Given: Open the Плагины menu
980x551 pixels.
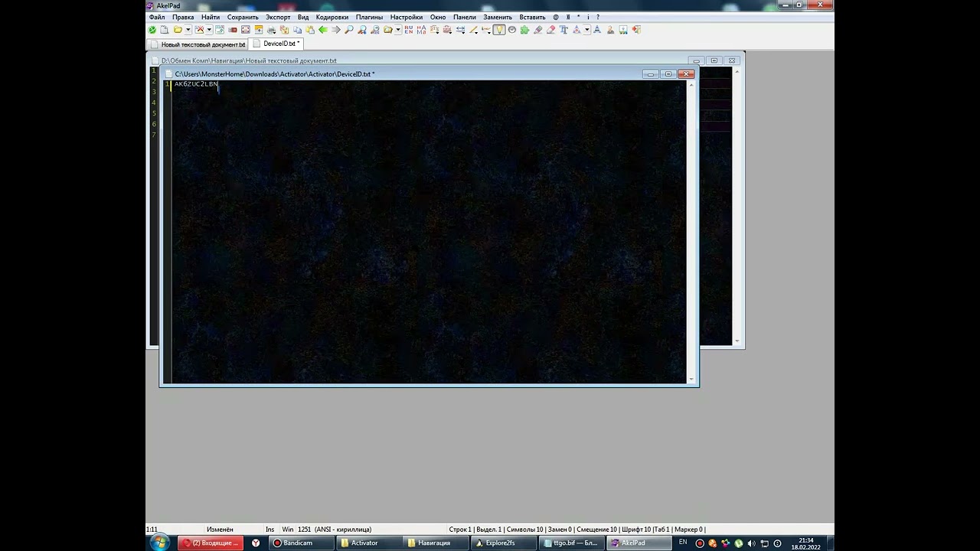Looking at the screenshot, I should (x=369, y=17).
